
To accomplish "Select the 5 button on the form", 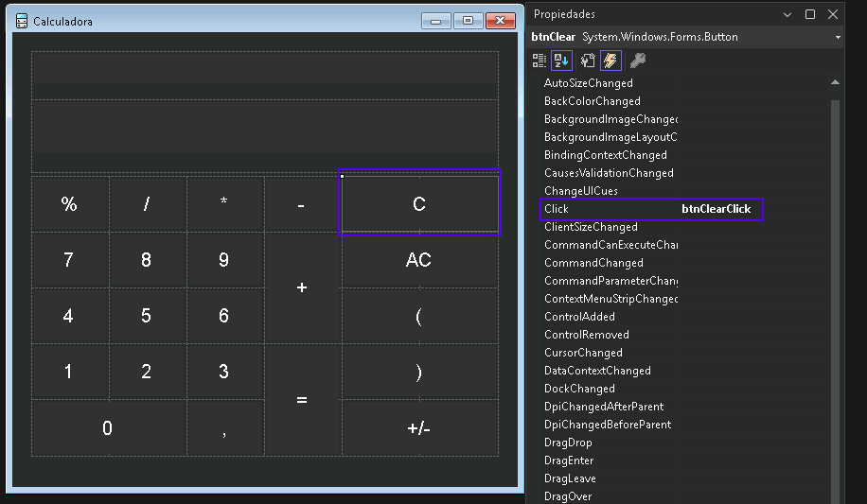I will point(147,316).
